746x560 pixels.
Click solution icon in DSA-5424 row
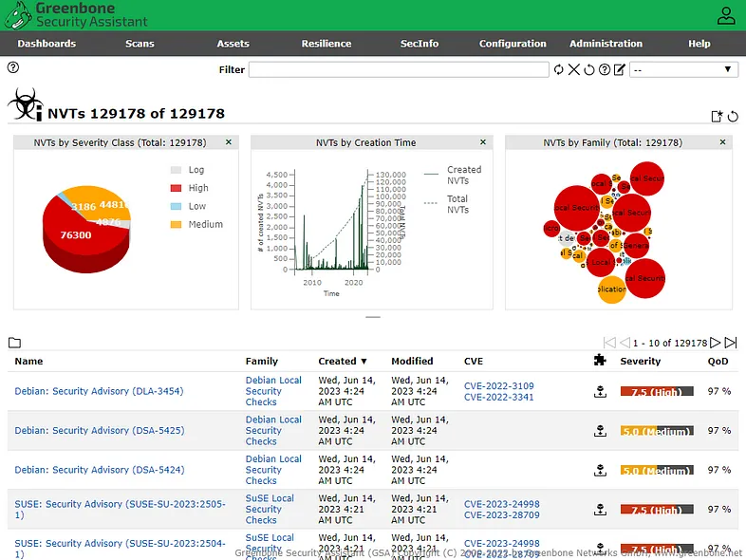pos(601,471)
